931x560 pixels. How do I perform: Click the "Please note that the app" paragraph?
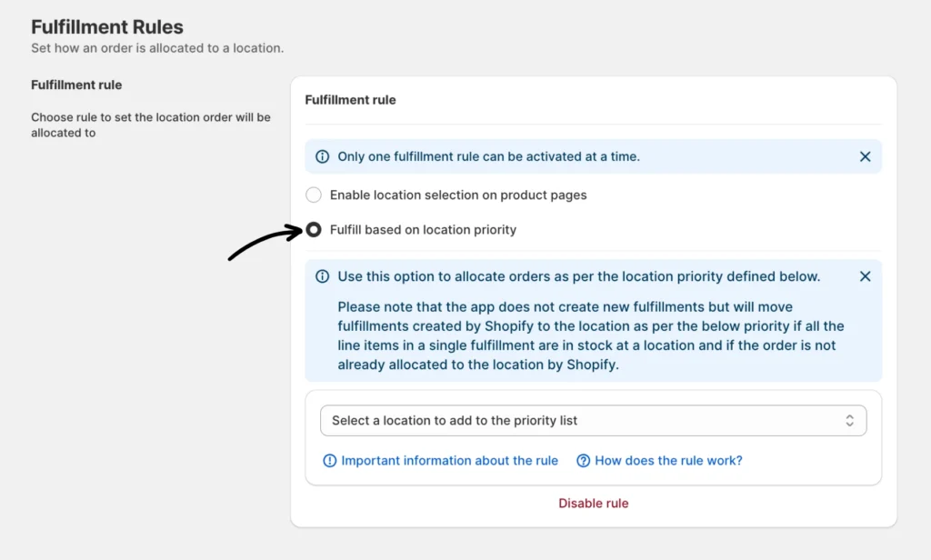click(x=591, y=335)
